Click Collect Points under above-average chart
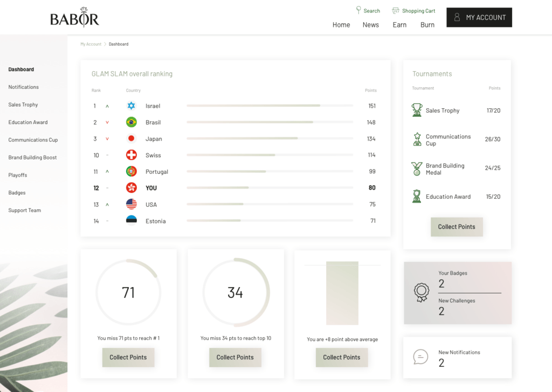Image resolution: width=552 pixels, height=392 pixels. [x=342, y=357]
